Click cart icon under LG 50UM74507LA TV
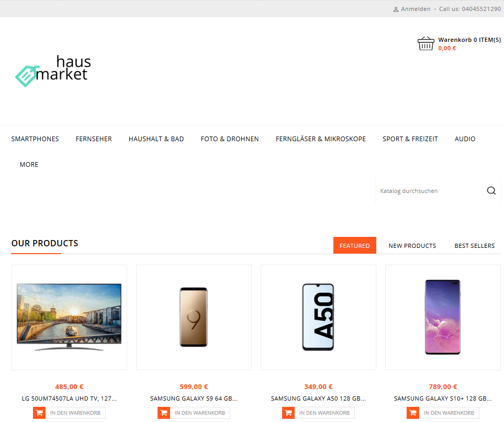This screenshot has width=504, height=422. coord(39,413)
